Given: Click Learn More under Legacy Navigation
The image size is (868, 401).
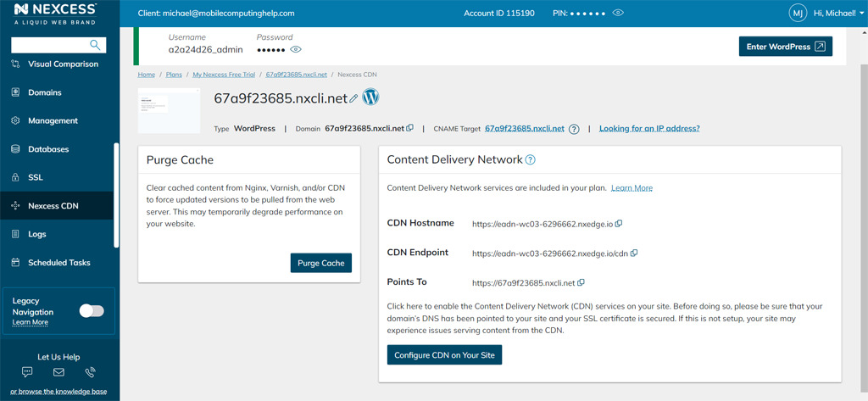Looking at the screenshot, I should coord(30,322).
